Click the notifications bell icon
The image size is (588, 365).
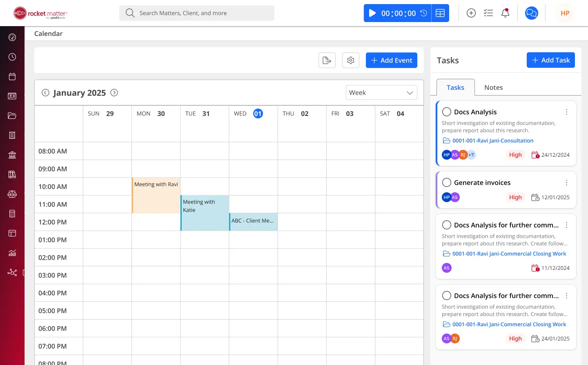click(x=505, y=13)
